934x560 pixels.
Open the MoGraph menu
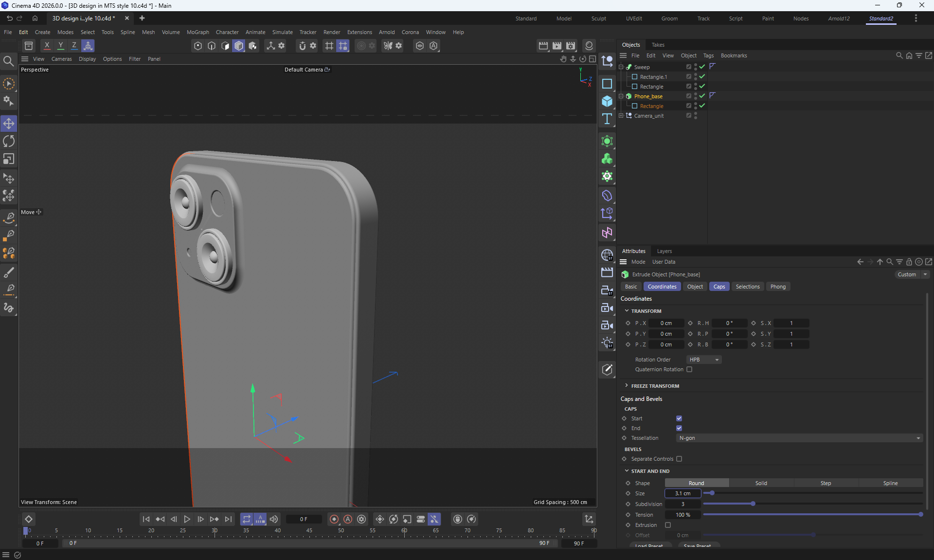198,32
